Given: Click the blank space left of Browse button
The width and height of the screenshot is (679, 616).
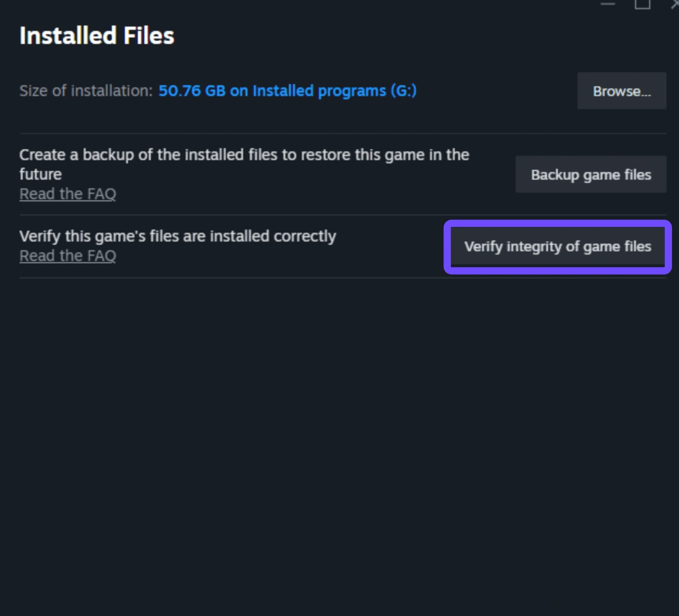Looking at the screenshot, I should click(497, 91).
